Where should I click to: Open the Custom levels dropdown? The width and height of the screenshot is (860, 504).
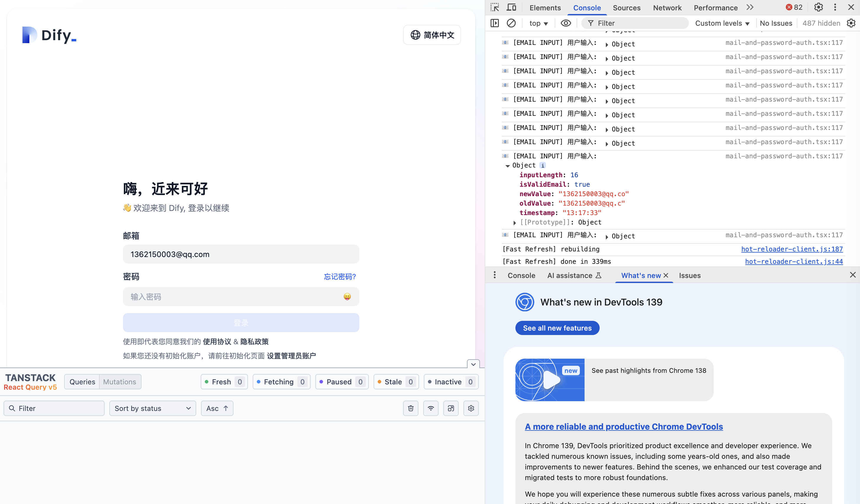pyautogui.click(x=722, y=23)
